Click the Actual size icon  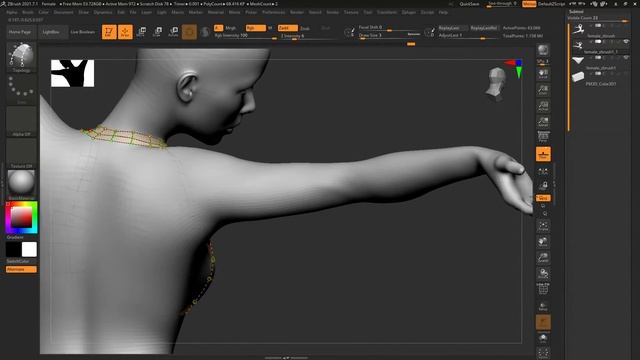point(543,106)
